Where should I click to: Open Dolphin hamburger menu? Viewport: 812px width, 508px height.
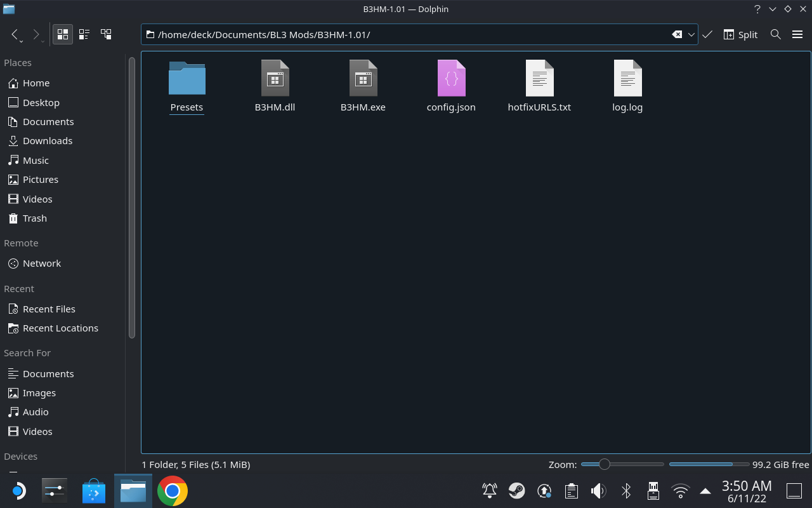(797, 34)
